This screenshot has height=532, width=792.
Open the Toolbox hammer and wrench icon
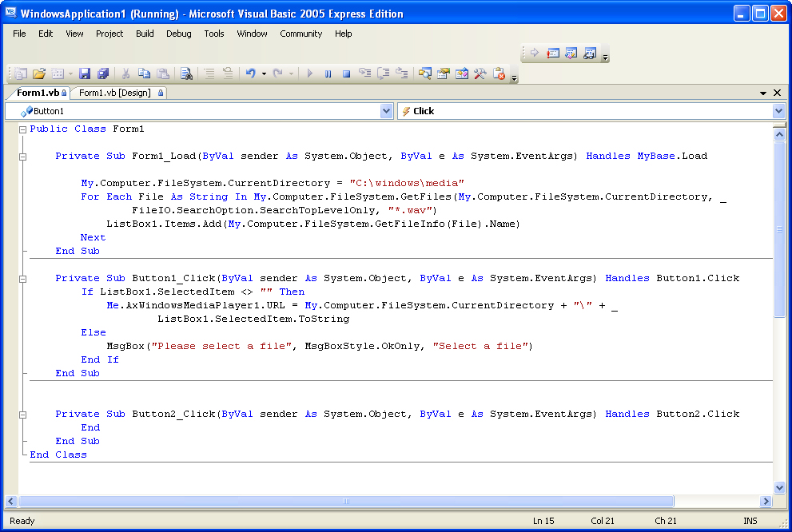click(480, 73)
